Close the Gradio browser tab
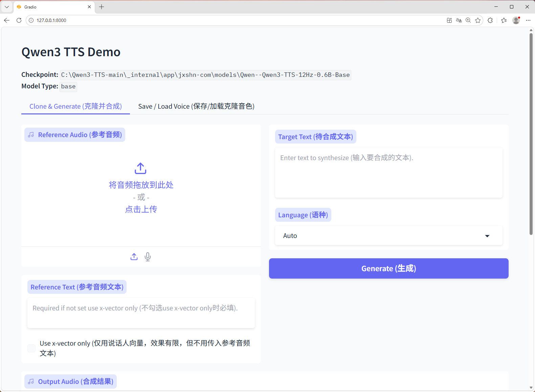Image resolution: width=535 pixels, height=392 pixels. [x=89, y=7]
